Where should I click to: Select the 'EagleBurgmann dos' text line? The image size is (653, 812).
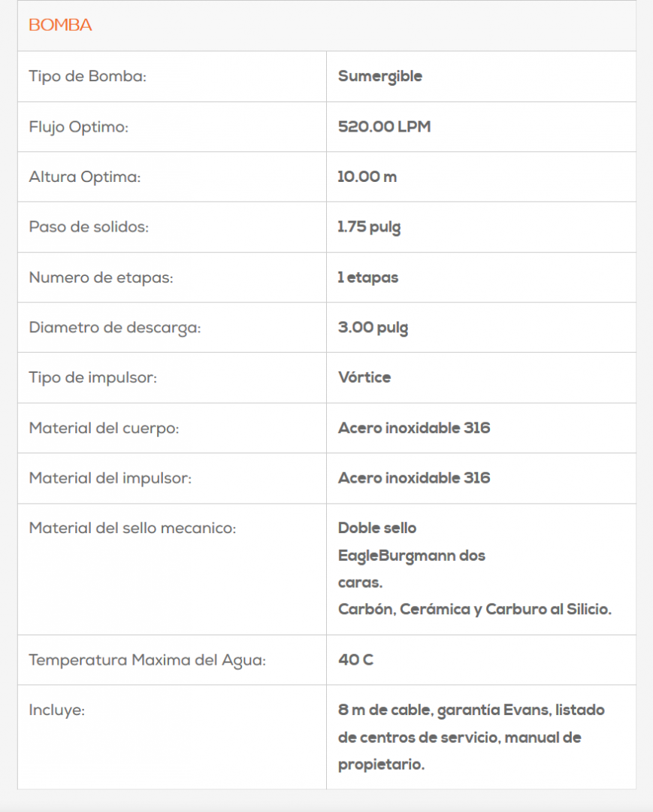(x=412, y=556)
